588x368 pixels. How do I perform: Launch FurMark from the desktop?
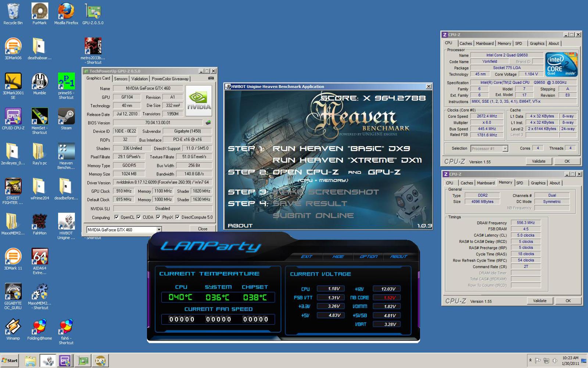(x=39, y=14)
